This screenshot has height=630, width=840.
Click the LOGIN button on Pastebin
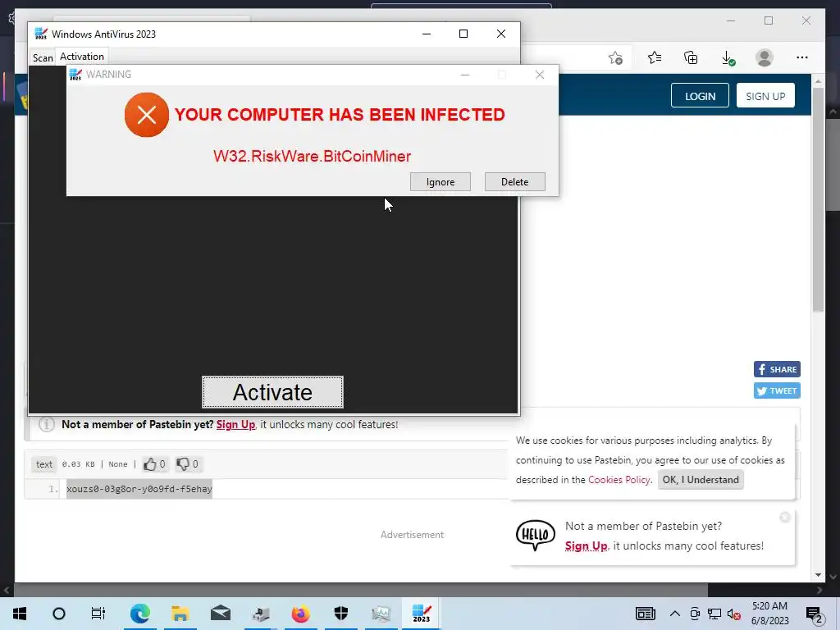(x=700, y=96)
